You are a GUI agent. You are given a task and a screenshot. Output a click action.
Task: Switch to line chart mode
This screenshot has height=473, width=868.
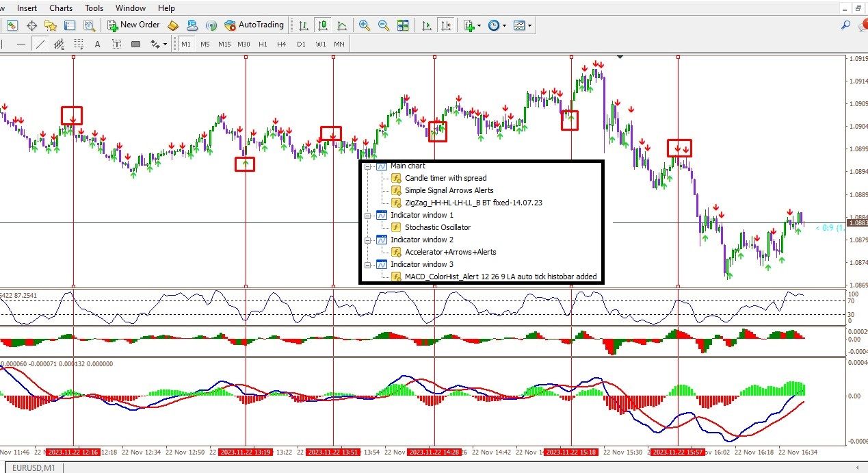pyautogui.click(x=341, y=25)
